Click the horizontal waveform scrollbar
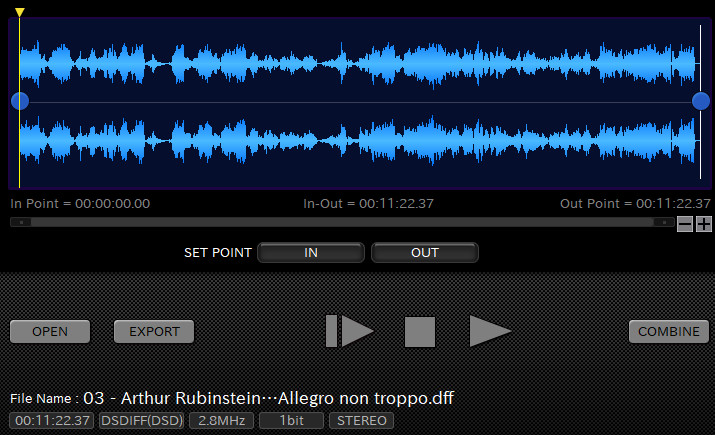Viewport: 715px width, 435px height. coord(342,222)
